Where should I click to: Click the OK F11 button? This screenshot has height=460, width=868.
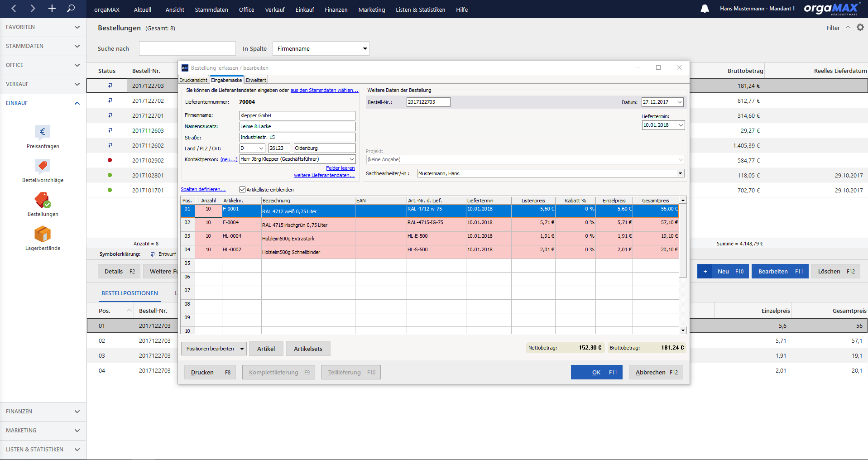click(597, 372)
